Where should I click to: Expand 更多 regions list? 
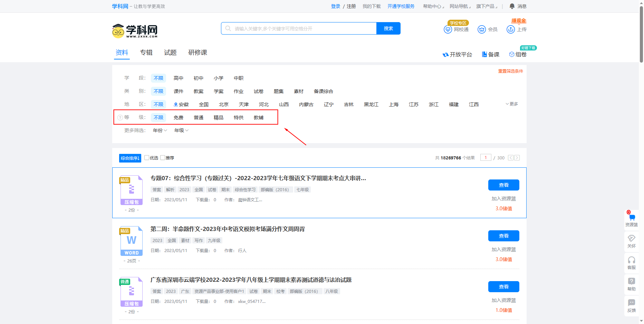(512, 104)
